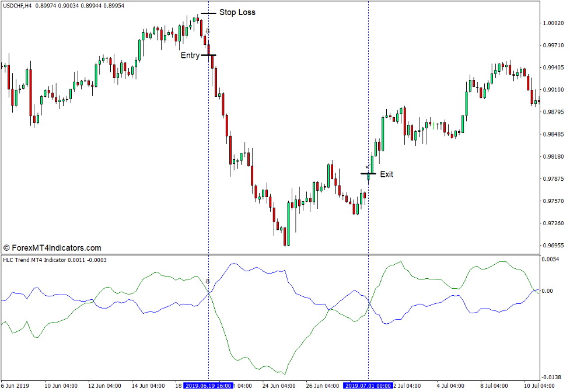Click the 6 Jun 2019 date label
This screenshot has height=392, width=570.
click(x=15, y=385)
